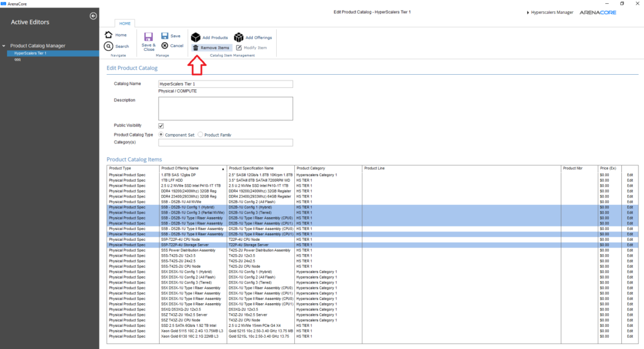Click Product Line column header

coord(461,169)
